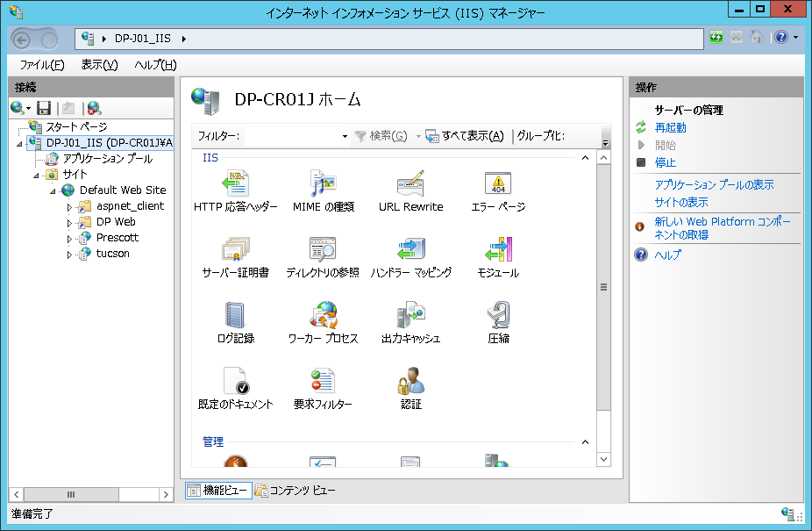Collapse the DP-J01_IIS server node

19,144
